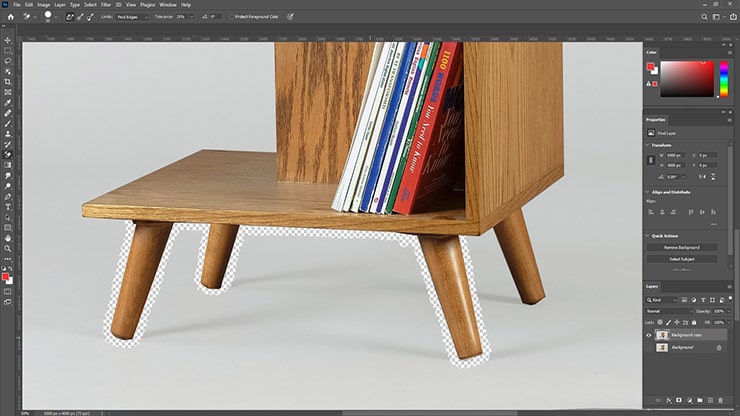Hide the Background copy layer

coord(649,335)
